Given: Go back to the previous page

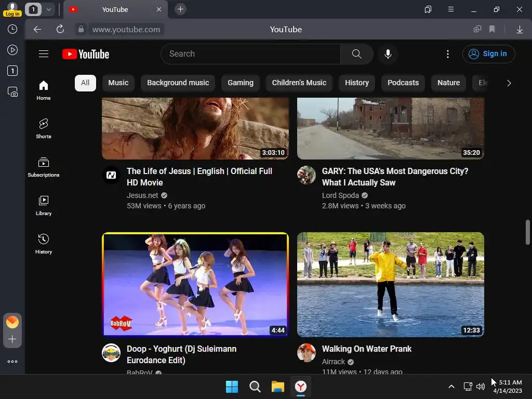Looking at the screenshot, I should click(37, 30).
